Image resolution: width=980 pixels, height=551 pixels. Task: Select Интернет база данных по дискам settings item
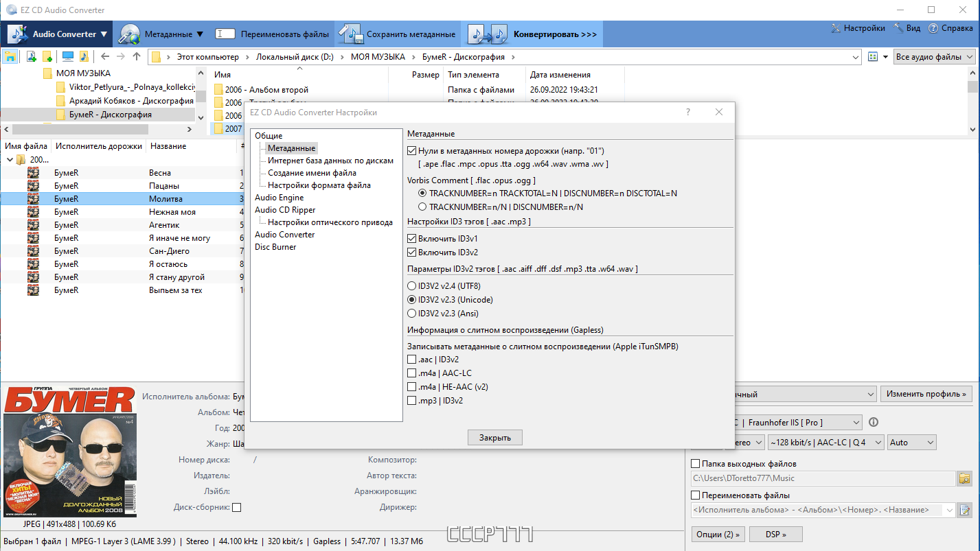pos(330,161)
